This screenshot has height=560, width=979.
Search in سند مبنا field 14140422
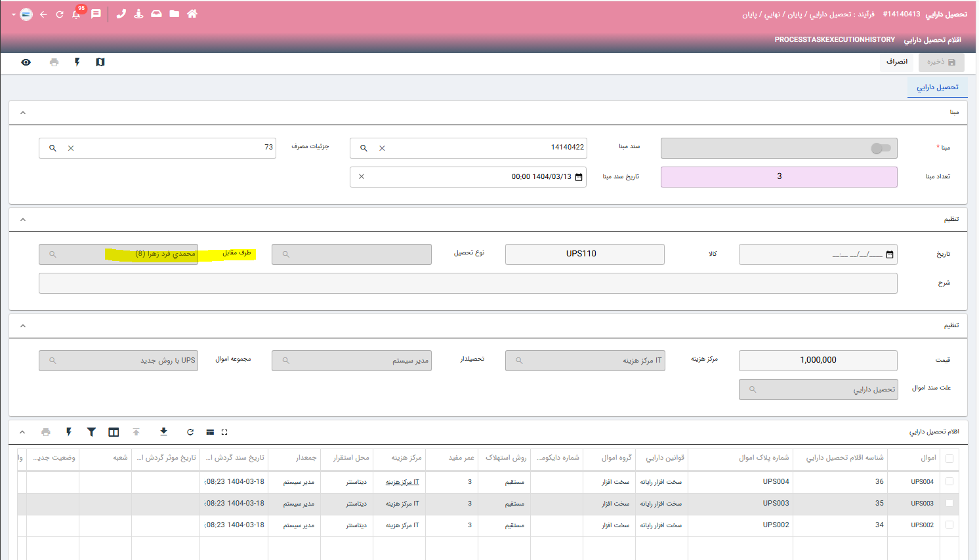pos(364,148)
